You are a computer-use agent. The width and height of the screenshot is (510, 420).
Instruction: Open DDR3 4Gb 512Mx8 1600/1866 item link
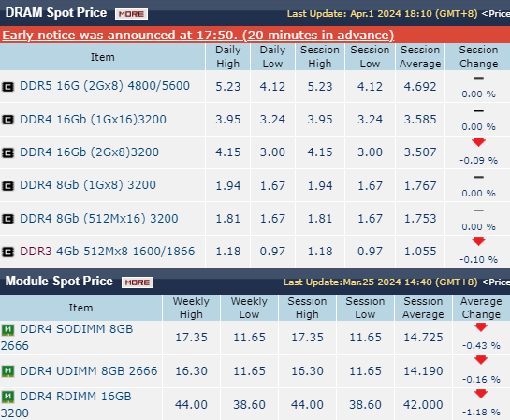pyautogui.click(x=108, y=252)
